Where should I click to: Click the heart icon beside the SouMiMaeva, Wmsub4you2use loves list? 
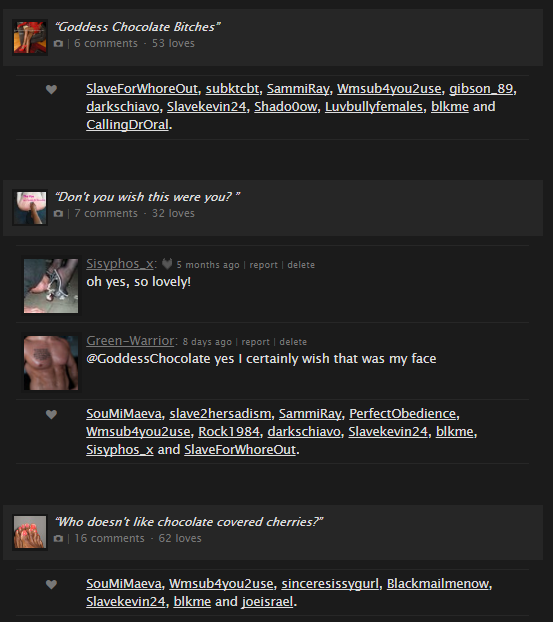click(51, 585)
